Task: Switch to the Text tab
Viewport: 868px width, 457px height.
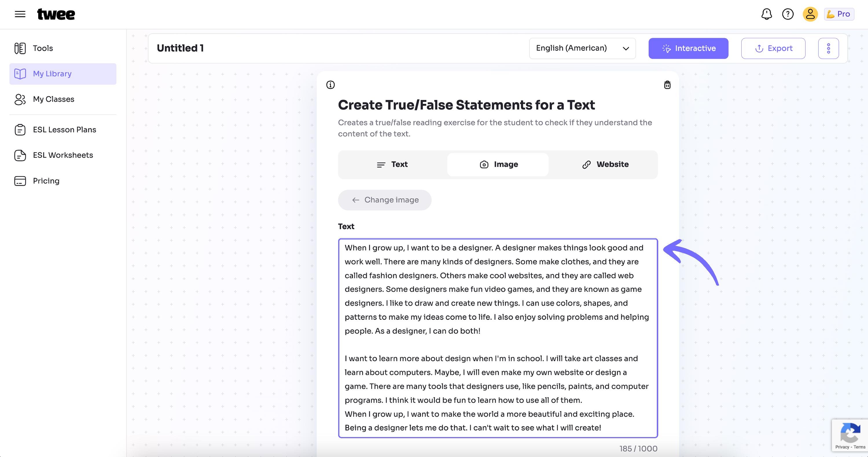Action: pyautogui.click(x=392, y=164)
